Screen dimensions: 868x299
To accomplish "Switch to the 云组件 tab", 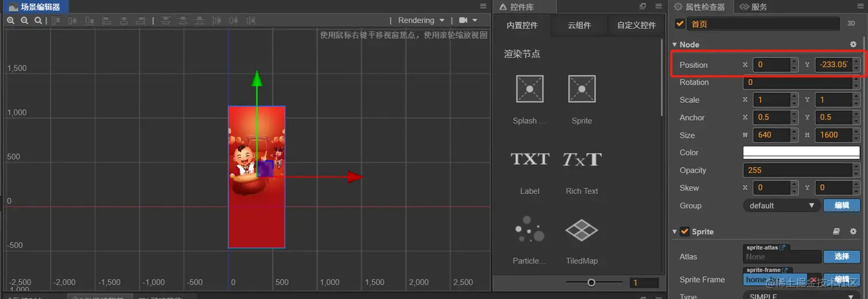I will (x=579, y=25).
